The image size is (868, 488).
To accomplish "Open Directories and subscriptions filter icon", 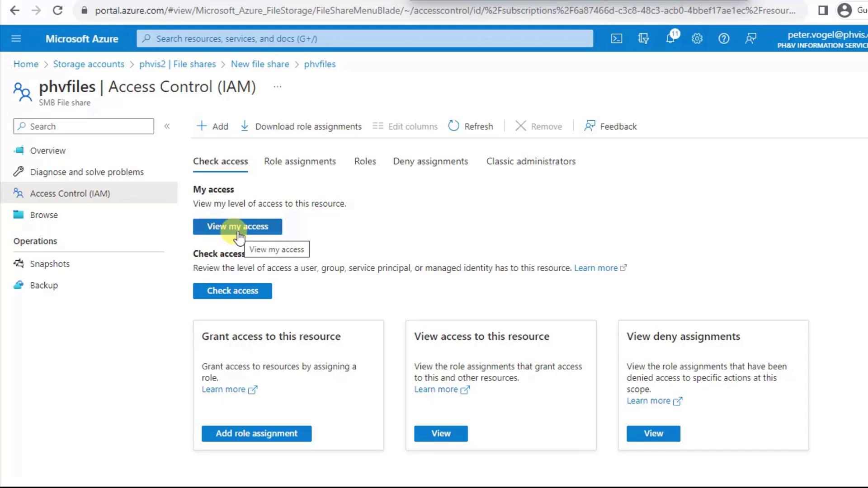I will [x=643, y=39].
